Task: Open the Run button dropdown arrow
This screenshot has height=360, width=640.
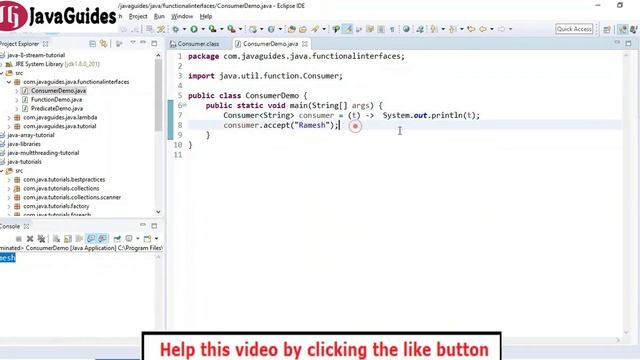Action: (x=203, y=29)
